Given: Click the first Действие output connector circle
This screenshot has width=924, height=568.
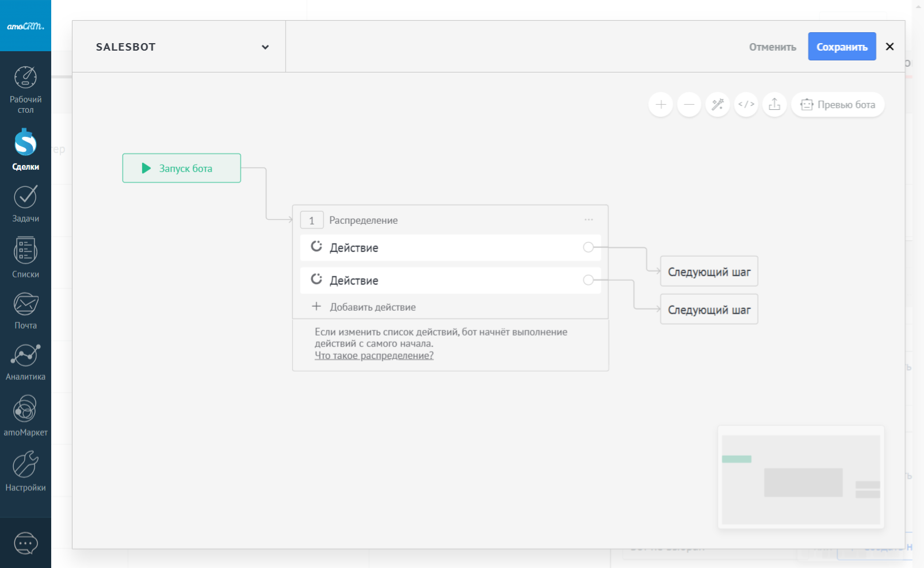Looking at the screenshot, I should coord(588,247).
